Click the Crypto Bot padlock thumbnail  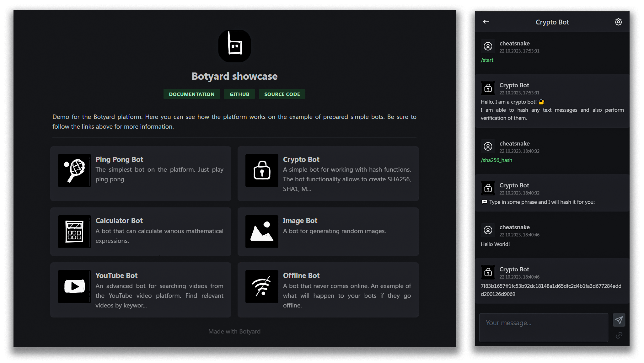tap(262, 170)
